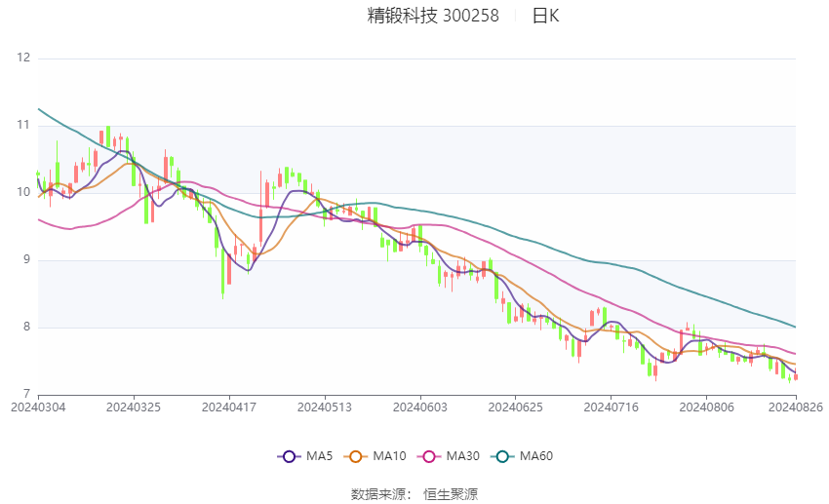This screenshot has width=829, height=504.
Task: Click the data source text 恒生聚源
Action: (x=451, y=494)
